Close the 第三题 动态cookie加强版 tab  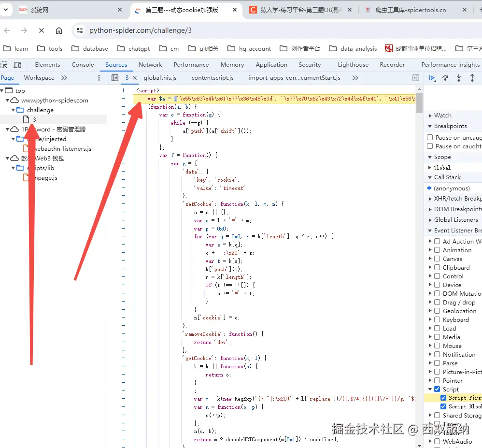click(235, 10)
